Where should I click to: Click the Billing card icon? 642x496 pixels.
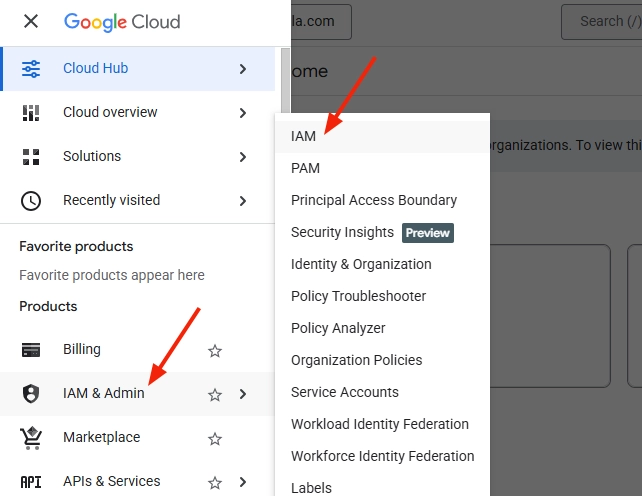click(31, 350)
